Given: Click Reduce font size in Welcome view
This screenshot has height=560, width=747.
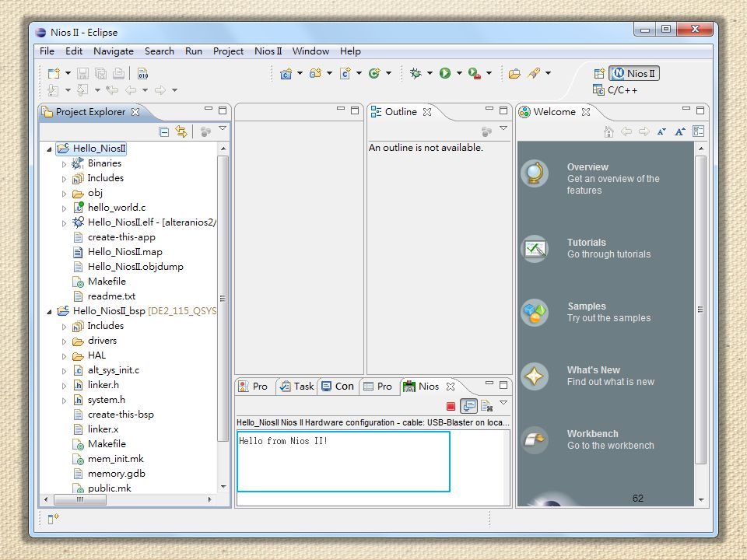Looking at the screenshot, I should [x=661, y=132].
